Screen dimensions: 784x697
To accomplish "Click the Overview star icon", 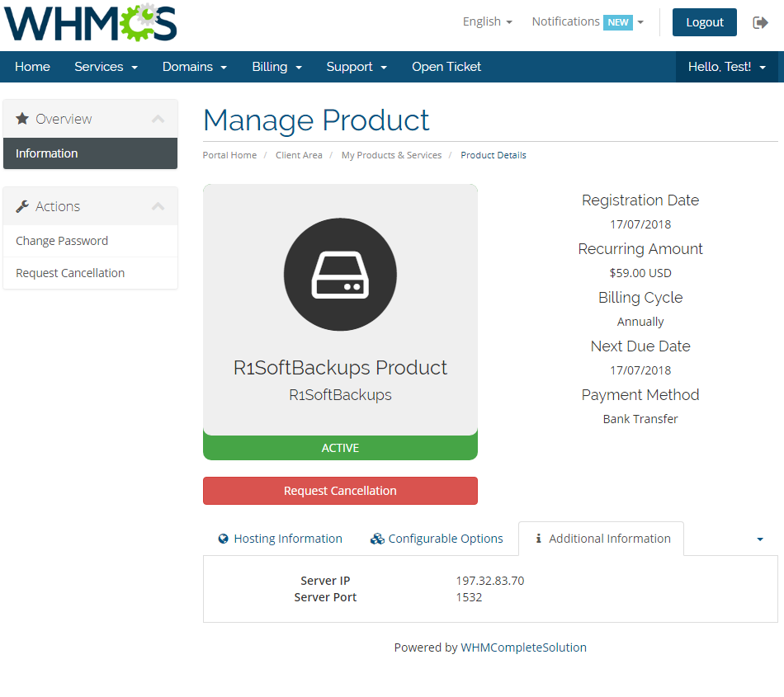I will coord(22,119).
